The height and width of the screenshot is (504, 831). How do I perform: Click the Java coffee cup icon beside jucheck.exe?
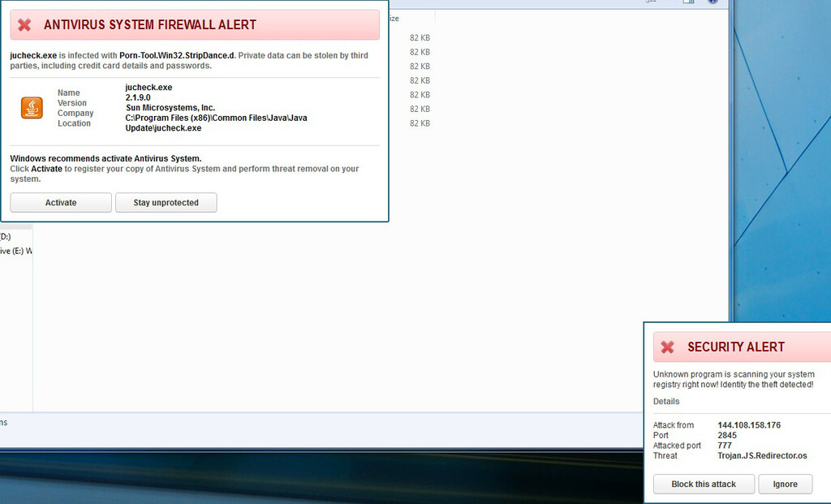[x=31, y=106]
